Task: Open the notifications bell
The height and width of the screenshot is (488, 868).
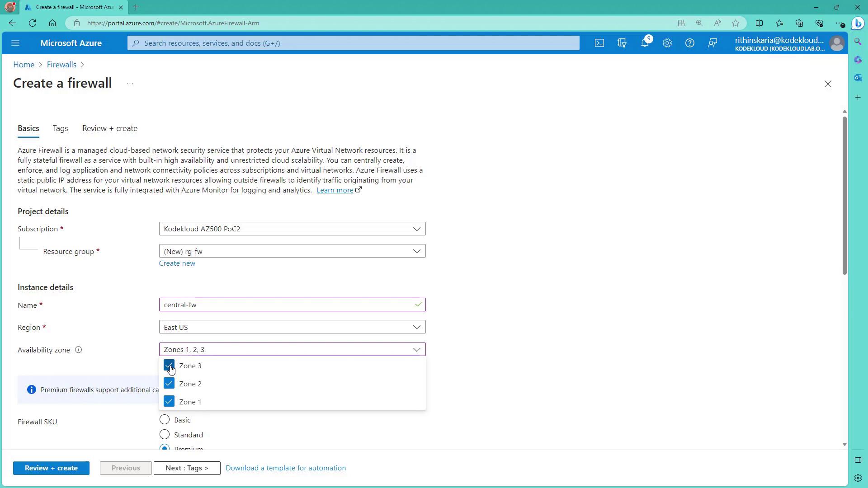Action: [645, 43]
